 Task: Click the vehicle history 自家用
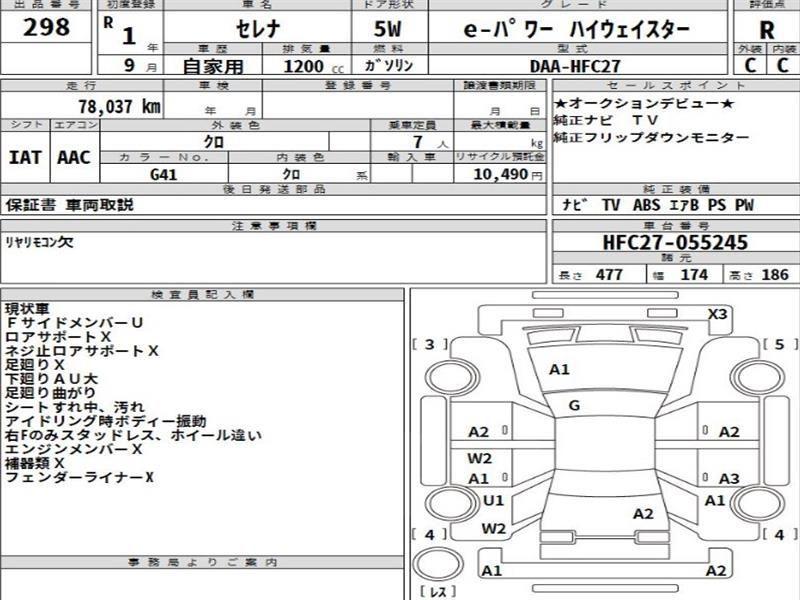click(x=213, y=66)
